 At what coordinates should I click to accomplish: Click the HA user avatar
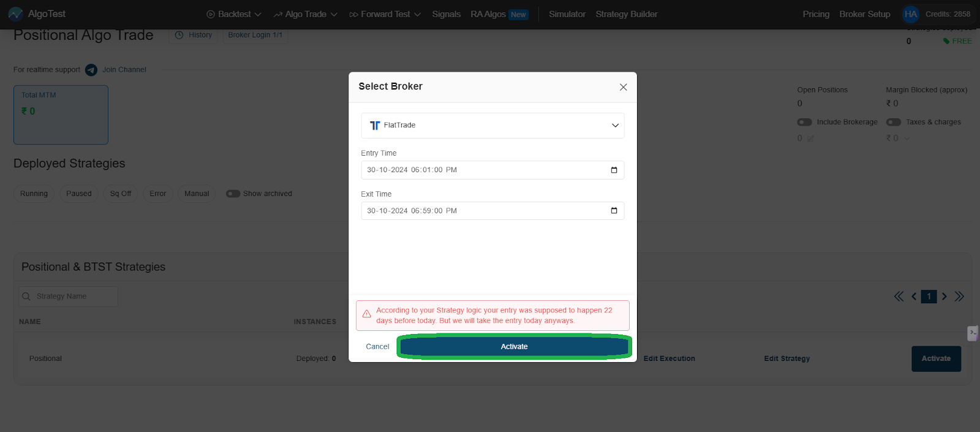911,14
